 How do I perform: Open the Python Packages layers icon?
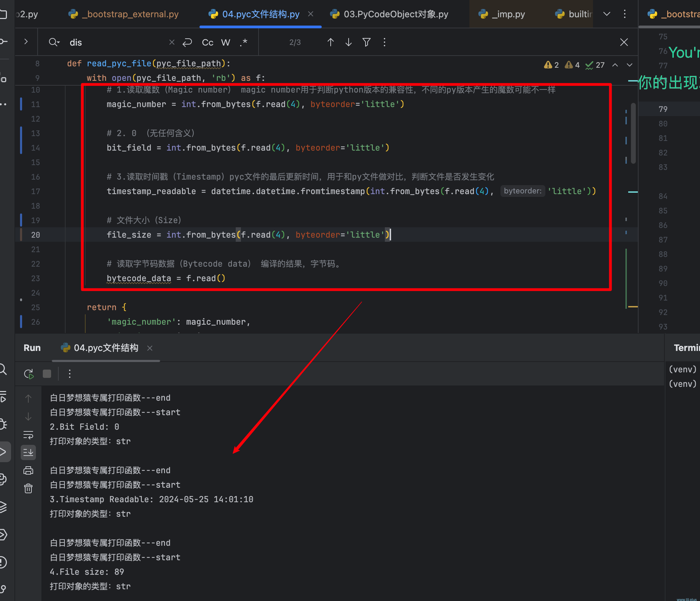click(x=3, y=507)
